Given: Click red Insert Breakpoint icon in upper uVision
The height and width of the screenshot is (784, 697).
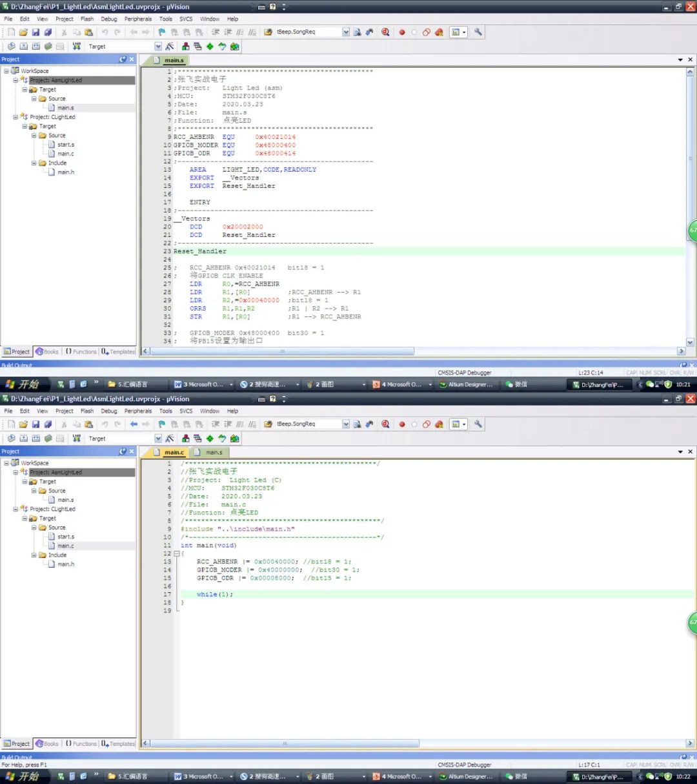Looking at the screenshot, I should 401,32.
